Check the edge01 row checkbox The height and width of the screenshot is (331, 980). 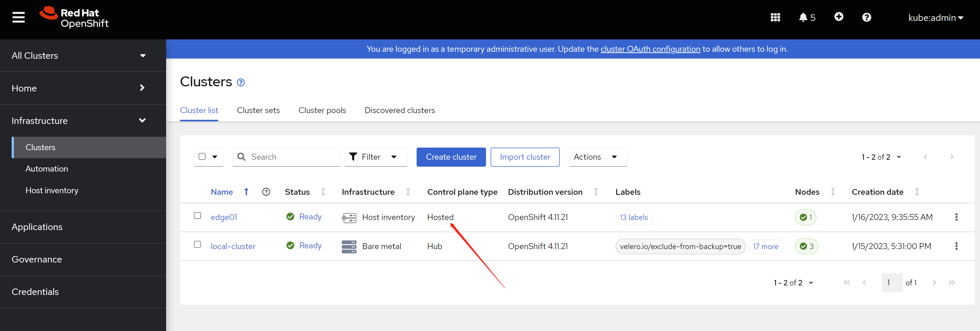pos(197,216)
